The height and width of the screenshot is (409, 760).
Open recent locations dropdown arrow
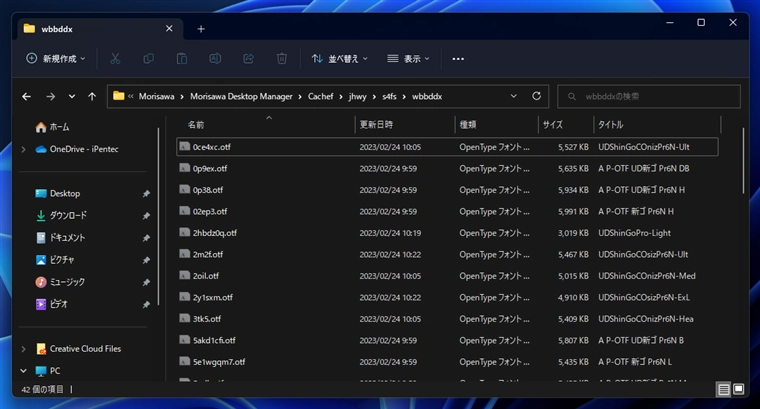point(72,96)
